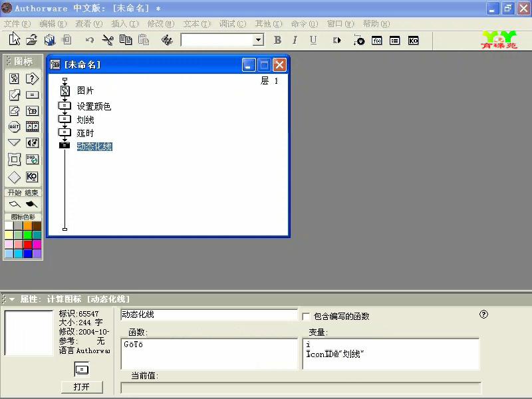Screen dimensions: 532x399
Task: Select the Wait icon in the palette
Action: click(x=14, y=126)
